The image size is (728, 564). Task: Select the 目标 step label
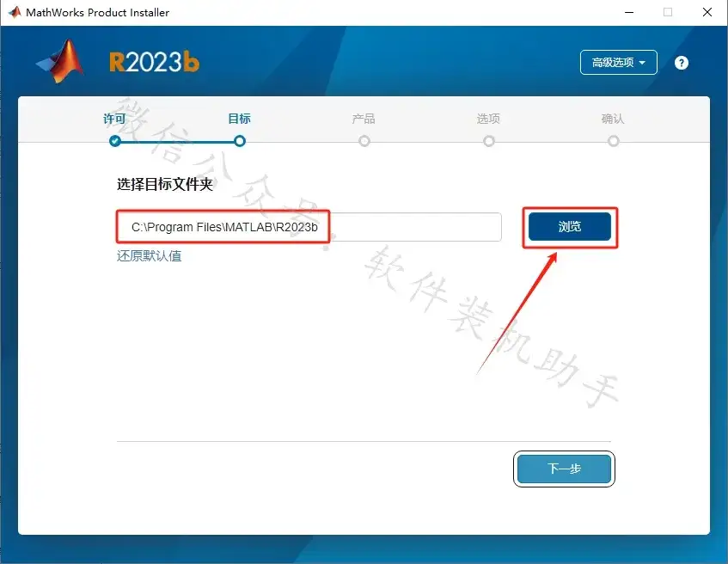pyautogui.click(x=239, y=119)
